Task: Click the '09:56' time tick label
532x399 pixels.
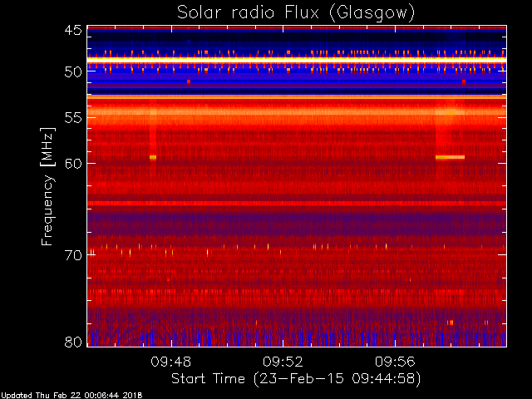Action: 395,362
